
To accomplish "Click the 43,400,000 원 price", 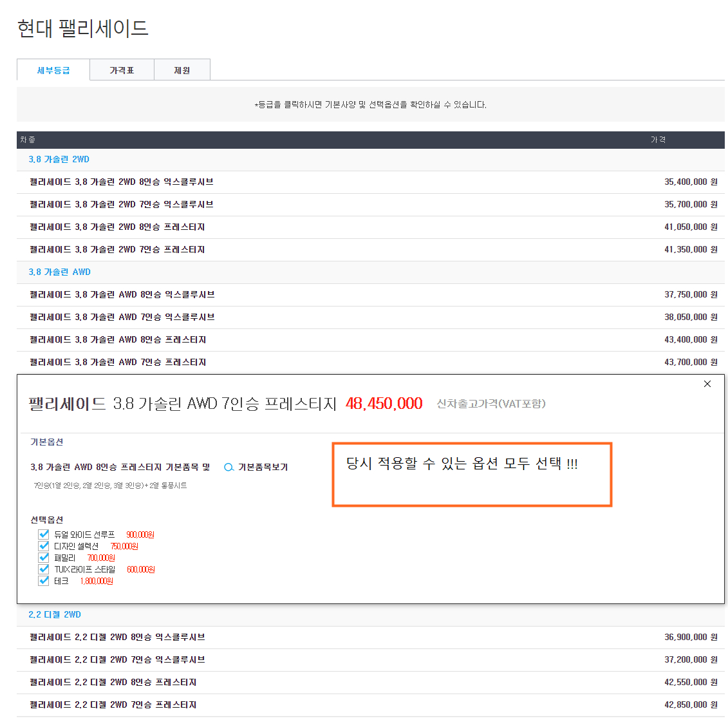I will [x=691, y=340].
